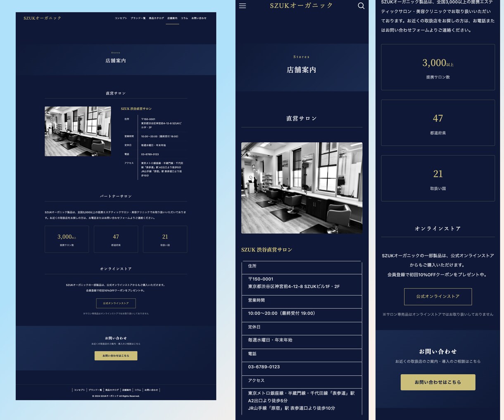Viewport: 504px width, 420px height.
Task: Click the 3,000以上 stat card in desktop layout
Action: [x=67, y=239]
